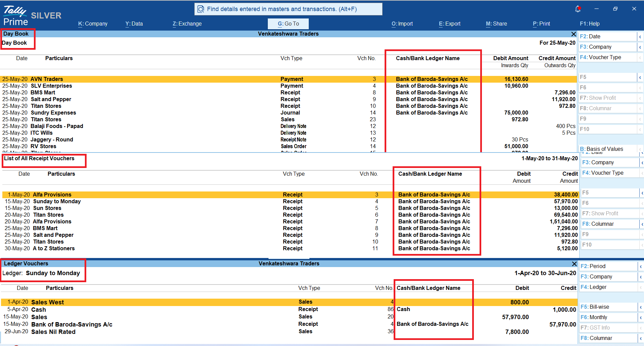Screen dimensions: 644x346
Task: Close the Day Book report panel
Action: coord(574,34)
